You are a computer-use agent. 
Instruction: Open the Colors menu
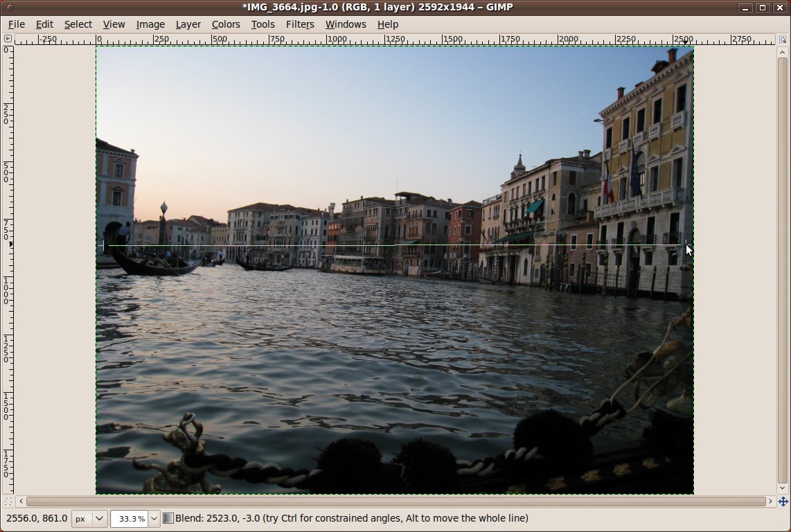pyautogui.click(x=226, y=24)
